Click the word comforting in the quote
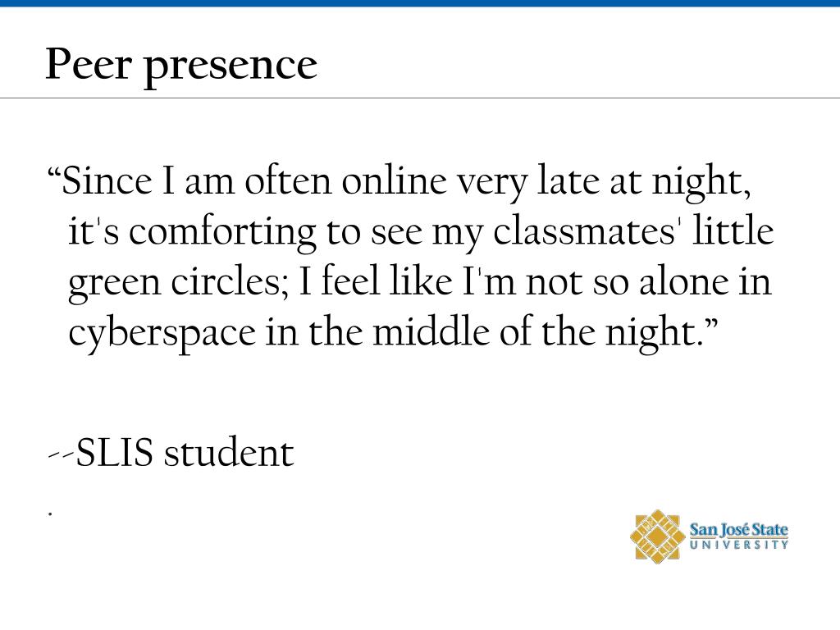The width and height of the screenshot is (840, 630). pos(222,233)
